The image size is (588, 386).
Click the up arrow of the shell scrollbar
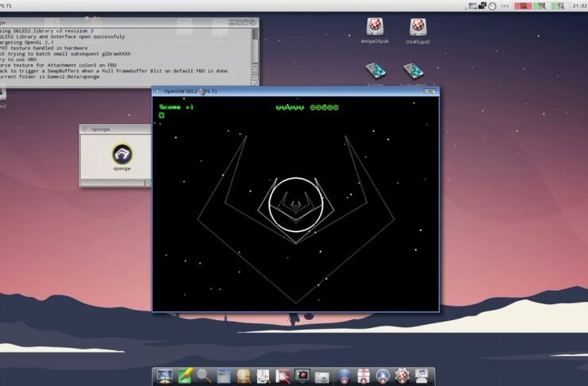[x=255, y=68]
